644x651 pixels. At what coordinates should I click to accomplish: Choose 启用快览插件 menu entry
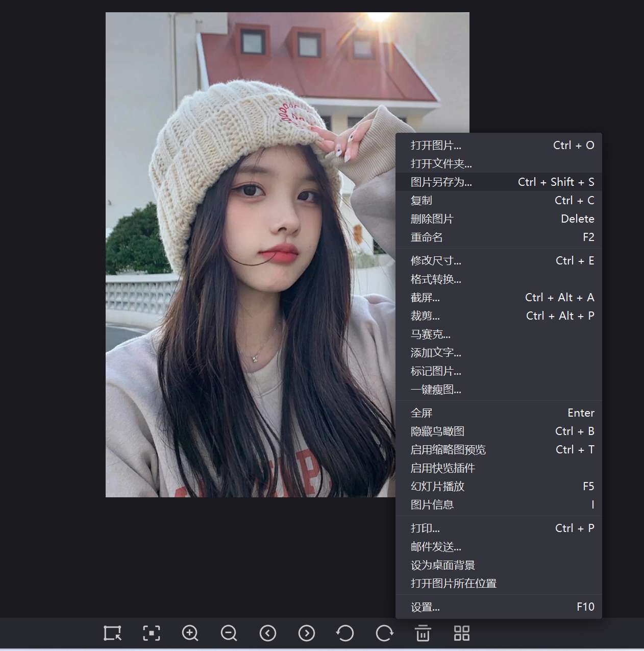point(499,468)
